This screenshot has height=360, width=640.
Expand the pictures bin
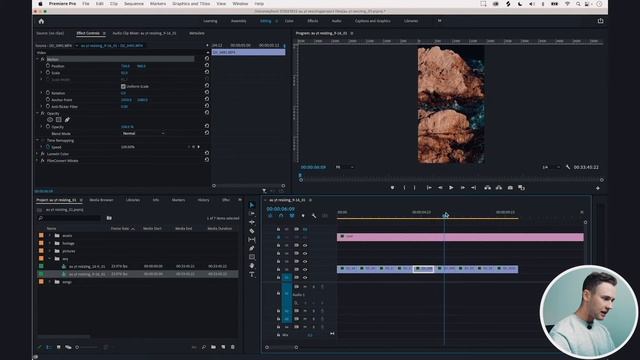click(50, 251)
